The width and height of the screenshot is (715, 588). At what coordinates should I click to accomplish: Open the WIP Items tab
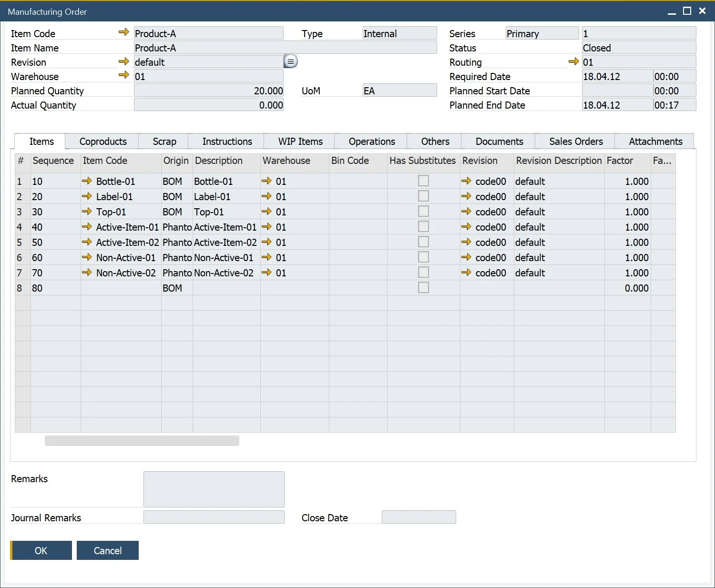coord(300,142)
